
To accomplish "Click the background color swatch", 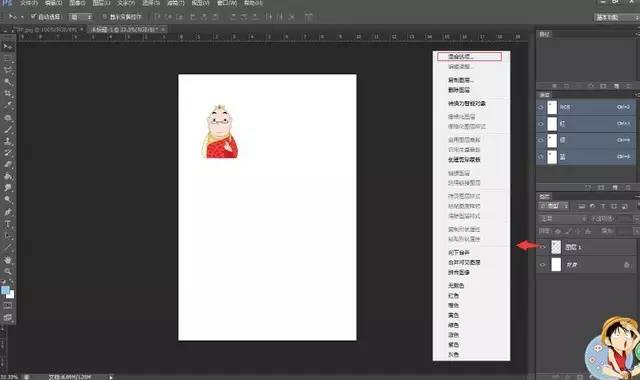I will (x=11, y=294).
